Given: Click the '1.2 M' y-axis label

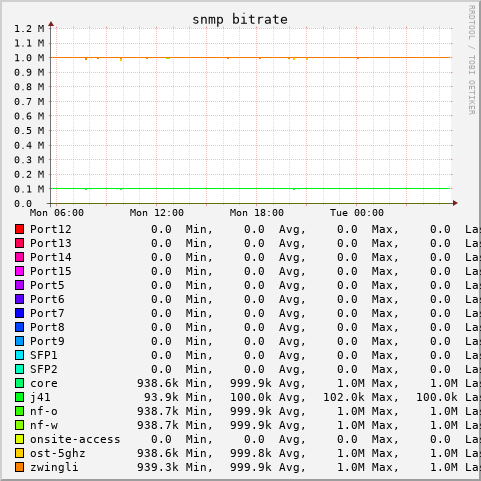Looking at the screenshot, I should [x=29, y=29].
